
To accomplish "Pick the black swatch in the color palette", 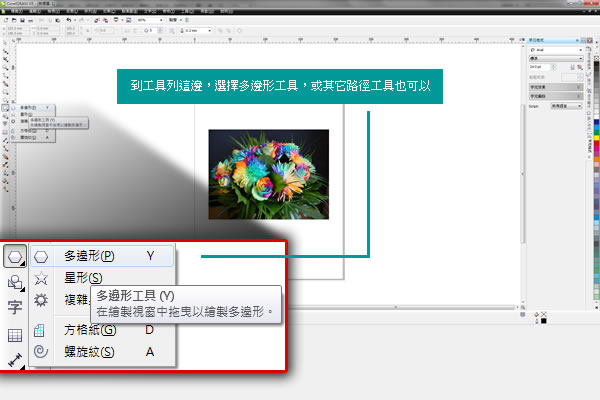I will [x=596, y=66].
